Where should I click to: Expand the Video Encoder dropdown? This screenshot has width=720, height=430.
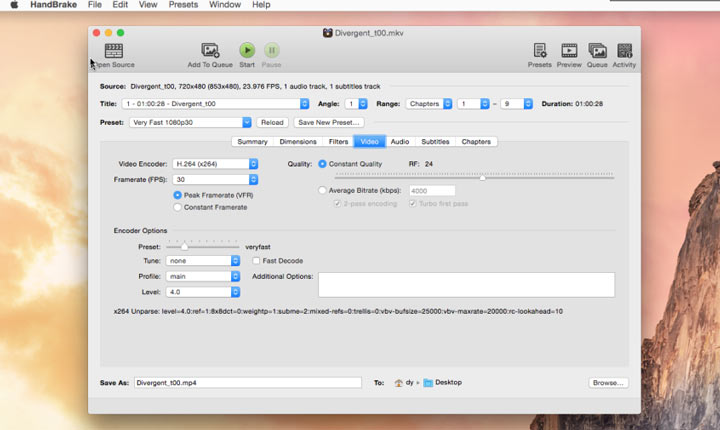(x=215, y=164)
